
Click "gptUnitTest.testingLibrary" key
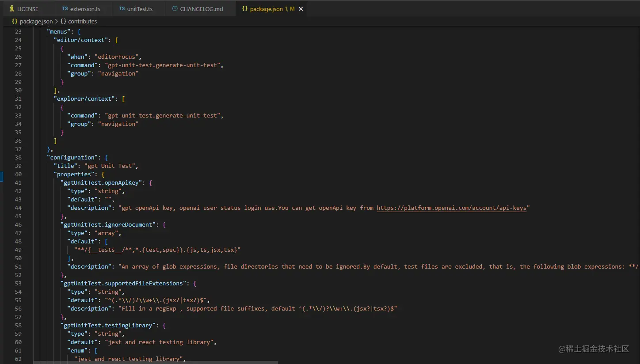click(108, 325)
